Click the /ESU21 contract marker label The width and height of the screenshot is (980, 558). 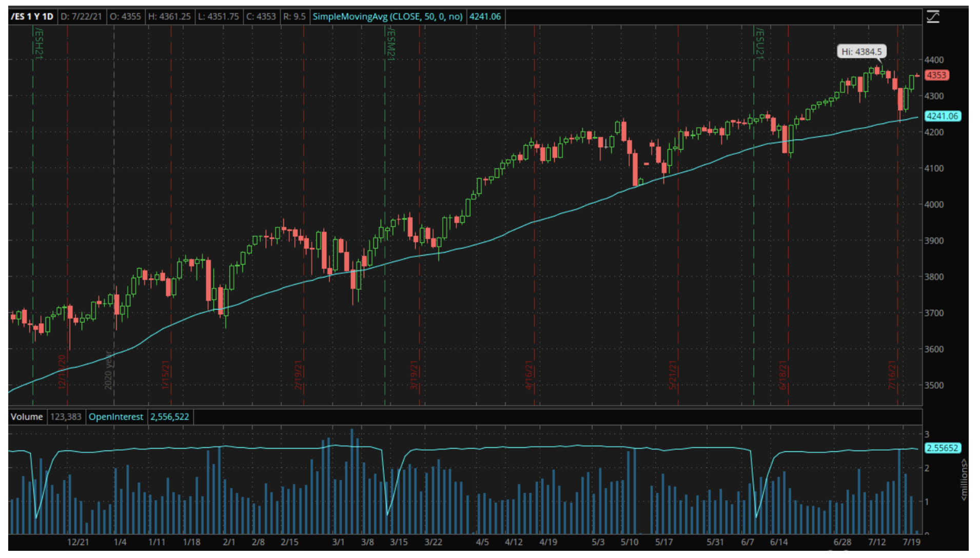(x=759, y=44)
